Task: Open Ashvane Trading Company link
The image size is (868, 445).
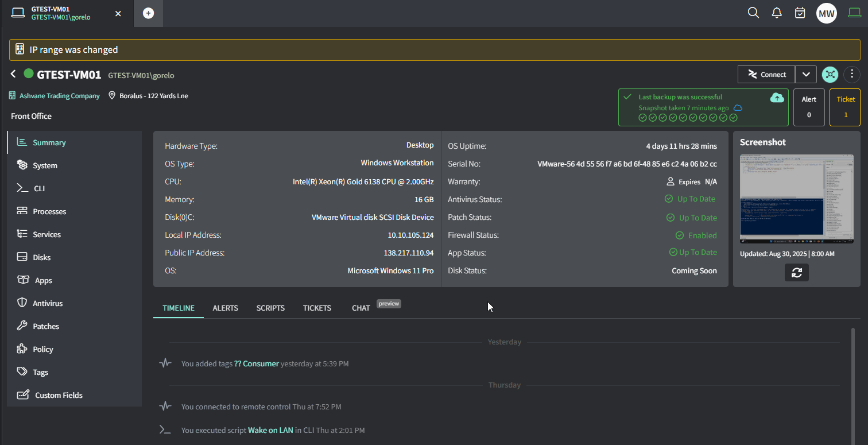Action: pyautogui.click(x=60, y=96)
